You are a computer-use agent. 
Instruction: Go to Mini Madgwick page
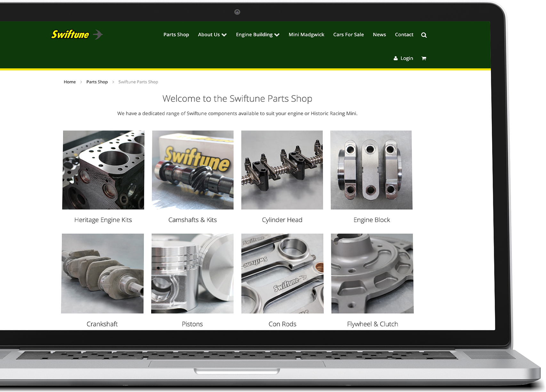306,35
